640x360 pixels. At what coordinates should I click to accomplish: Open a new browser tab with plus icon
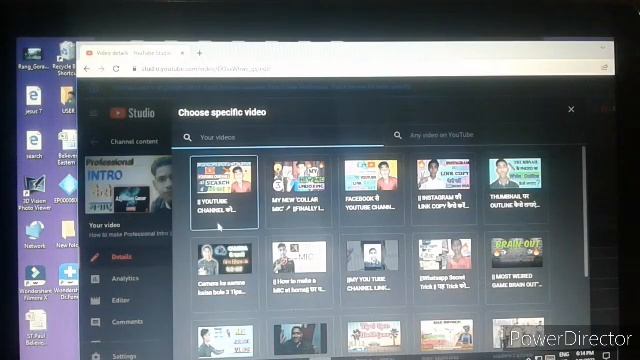tap(199, 53)
